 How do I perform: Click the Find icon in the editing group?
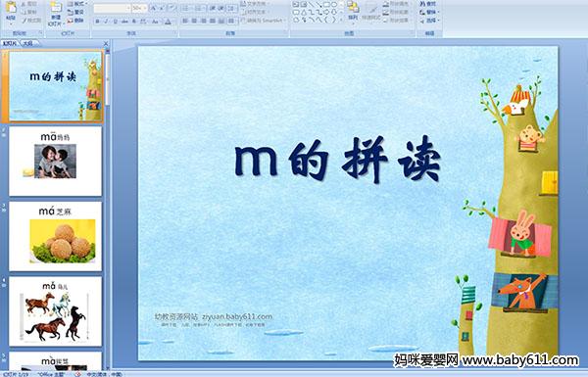(428, 4)
